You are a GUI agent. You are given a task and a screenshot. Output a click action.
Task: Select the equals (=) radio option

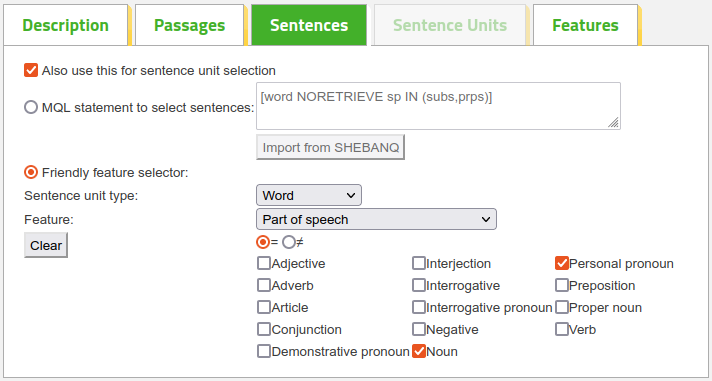263,242
